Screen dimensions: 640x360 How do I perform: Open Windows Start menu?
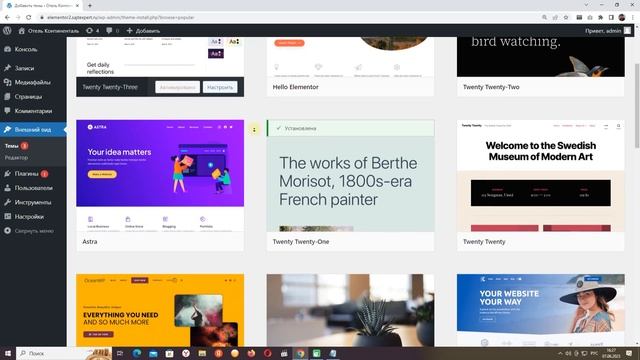click(x=7, y=353)
